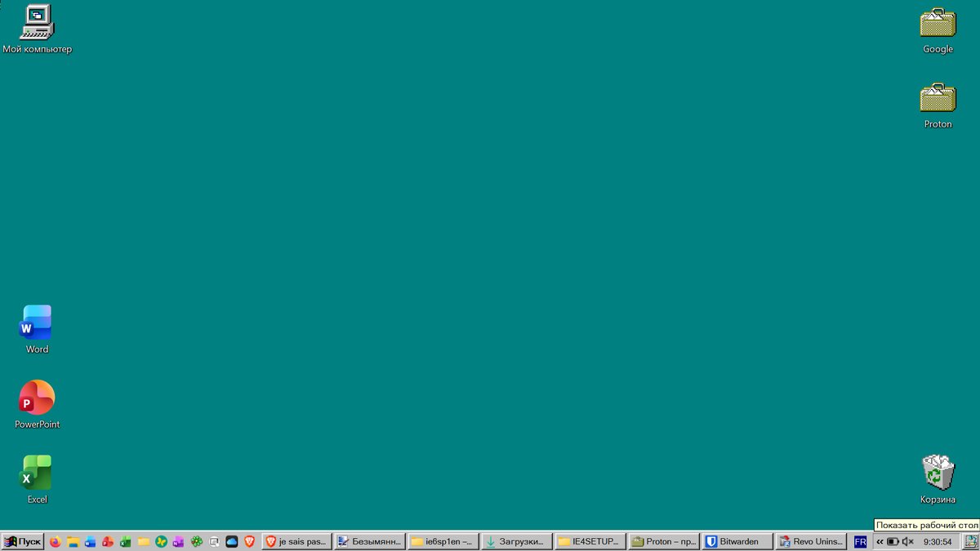
Task: Select the Google folder on the desktop
Action: pyautogui.click(x=938, y=31)
